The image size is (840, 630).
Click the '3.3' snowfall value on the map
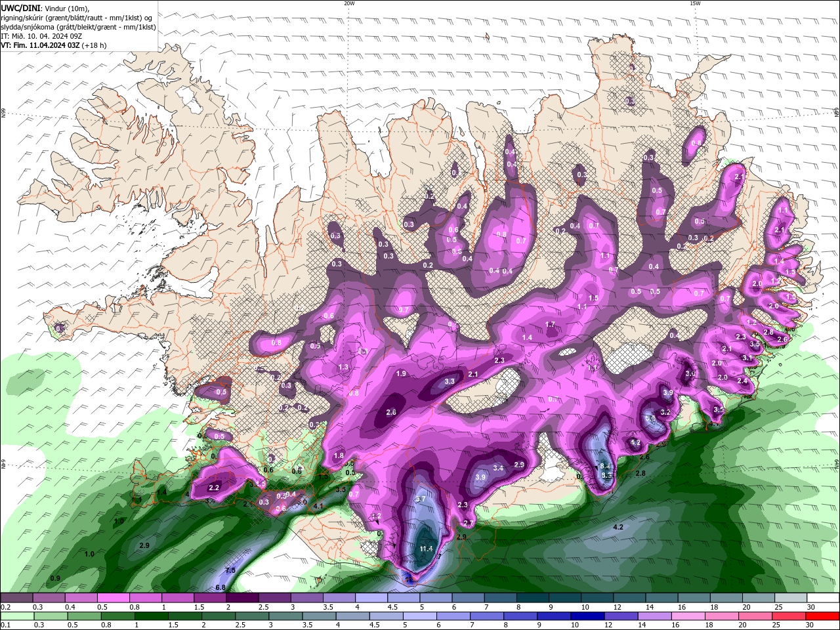click(x=450, y=381)
